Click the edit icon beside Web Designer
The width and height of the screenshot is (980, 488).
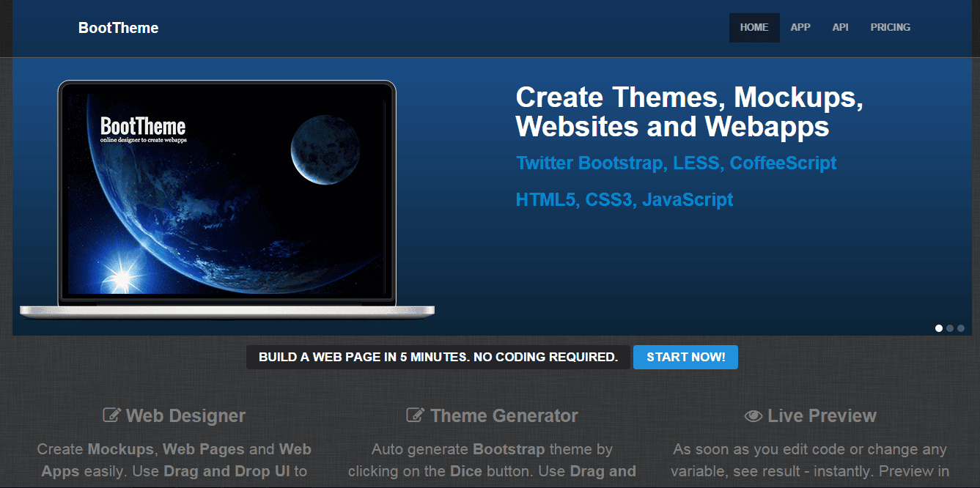pyautogui.click(x=112, y=416)
